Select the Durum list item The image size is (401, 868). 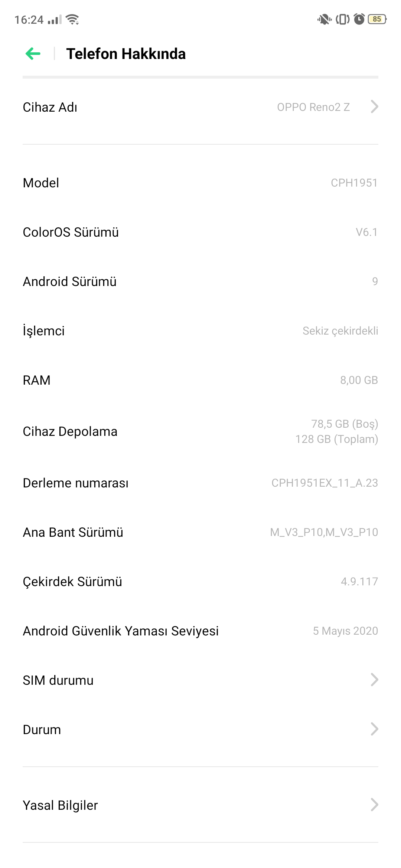pyautogui.click(x=200, y=729)
